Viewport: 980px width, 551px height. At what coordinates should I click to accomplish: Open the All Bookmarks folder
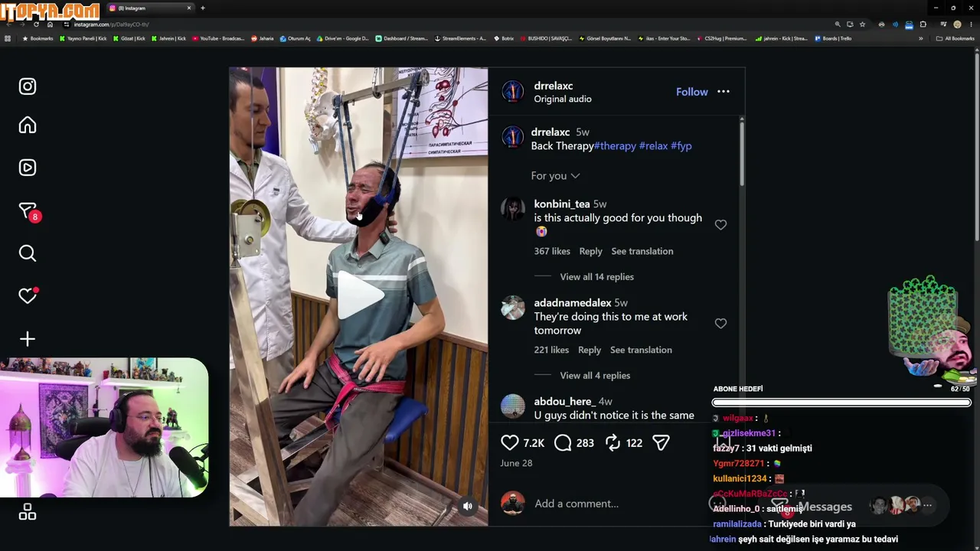point(955,38)
